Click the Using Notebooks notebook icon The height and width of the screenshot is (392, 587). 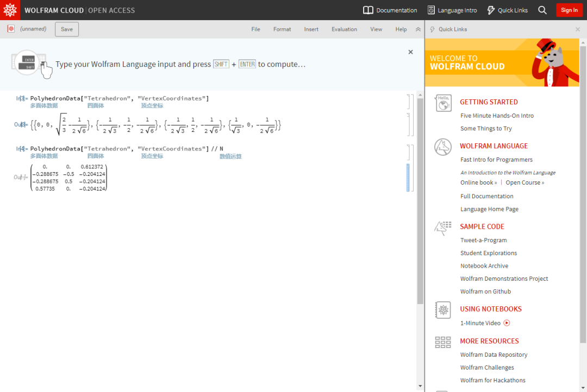(x=443, y=310)
